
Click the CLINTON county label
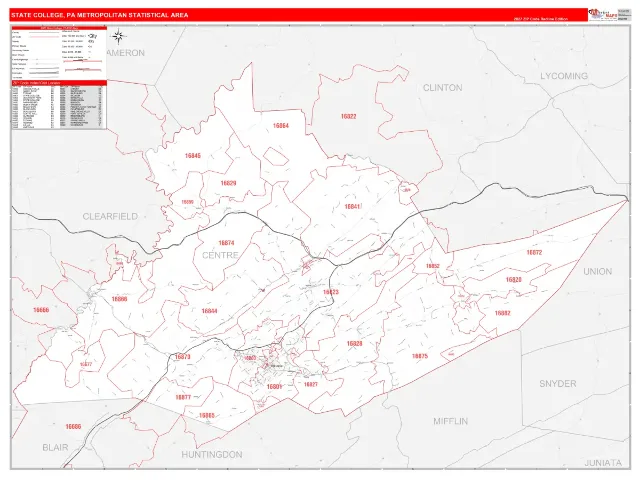(442, 88)
